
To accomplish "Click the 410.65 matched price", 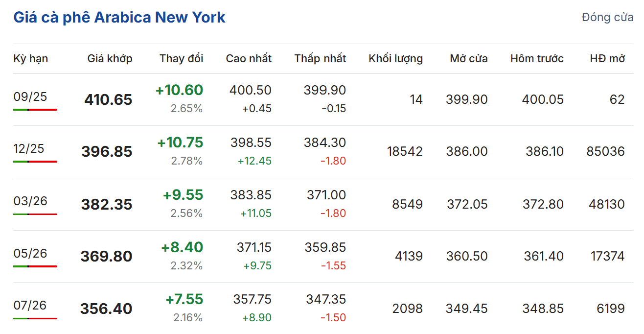I will 108,100.
